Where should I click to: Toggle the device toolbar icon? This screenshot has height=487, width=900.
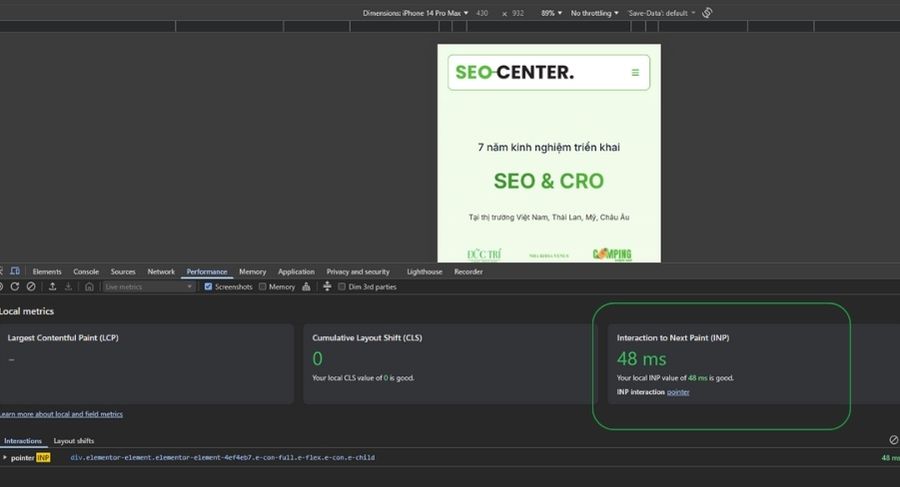pyautogui.click(x=15, y=271)
